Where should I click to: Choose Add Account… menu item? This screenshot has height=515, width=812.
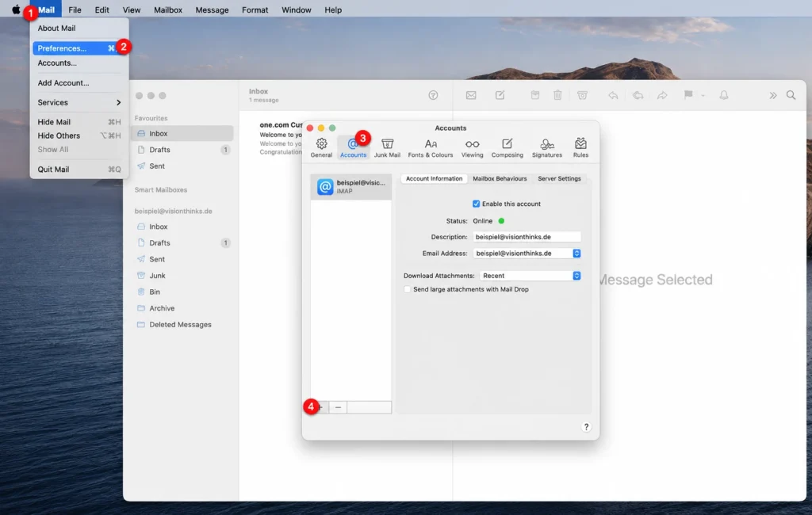coord(79,83)
